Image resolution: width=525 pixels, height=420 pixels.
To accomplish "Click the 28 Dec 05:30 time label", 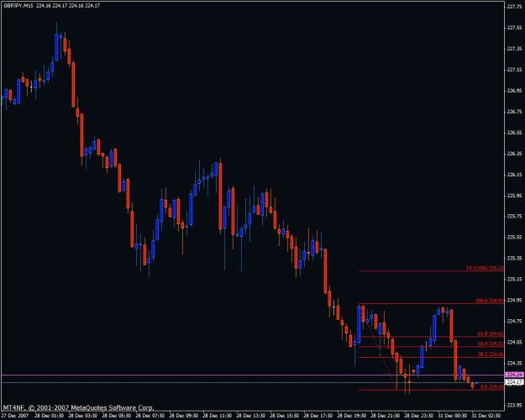I will pyautogui.click(x=117, y=416).
